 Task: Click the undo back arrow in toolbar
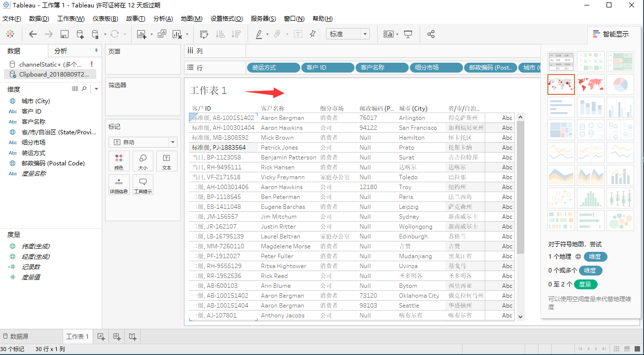point(33,34)
